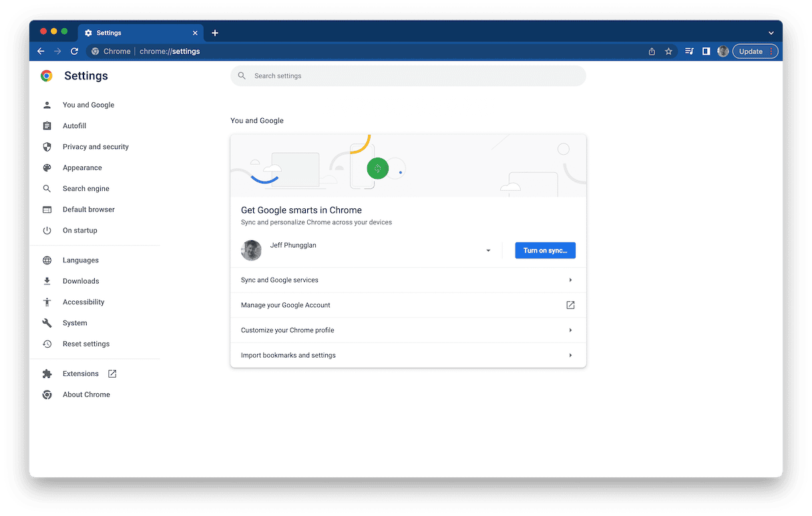
Task: Select the Settings browser tab
Action: [139, 33]
